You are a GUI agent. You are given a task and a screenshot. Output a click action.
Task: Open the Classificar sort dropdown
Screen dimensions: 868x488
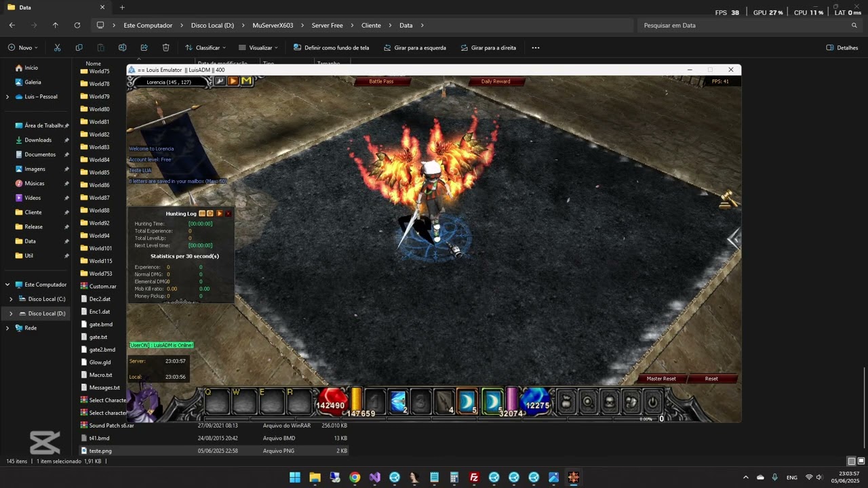pos(205,48)
